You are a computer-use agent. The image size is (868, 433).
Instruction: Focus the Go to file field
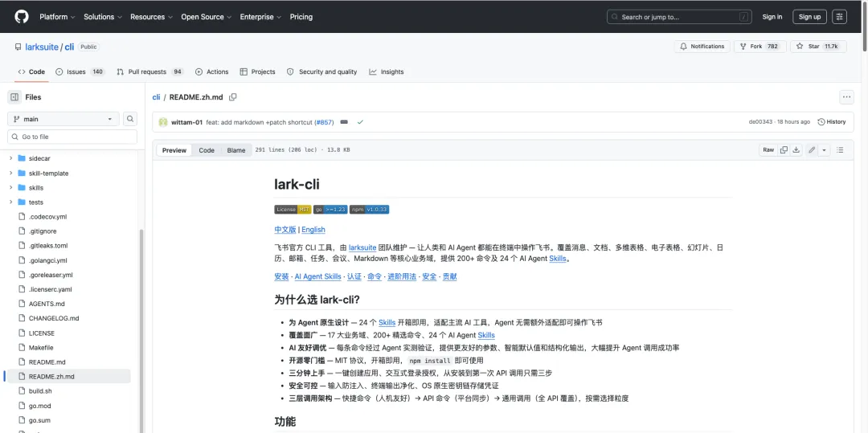click(x=72, y=137)
